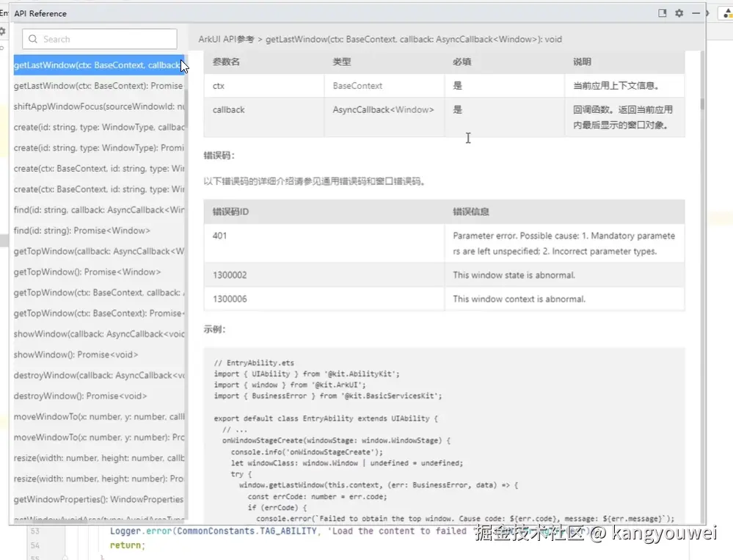
Task: Click the documentation pane vertical scrollbar thumb
Action: (x=702, y=103)
